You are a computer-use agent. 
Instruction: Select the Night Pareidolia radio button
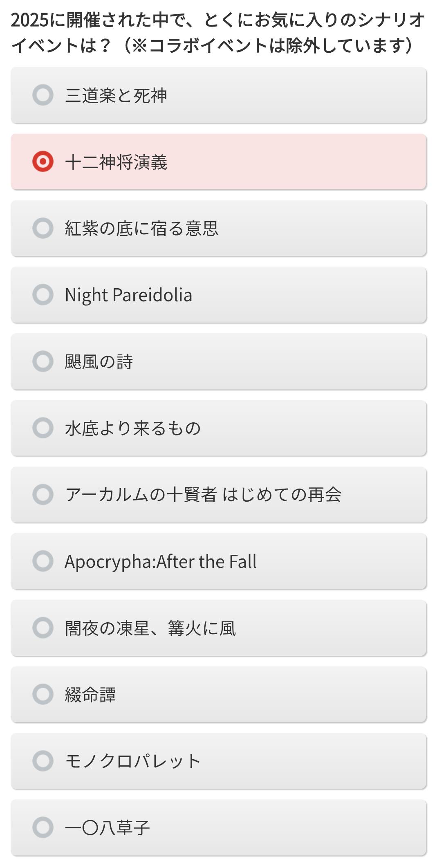(x=43, y=295)
